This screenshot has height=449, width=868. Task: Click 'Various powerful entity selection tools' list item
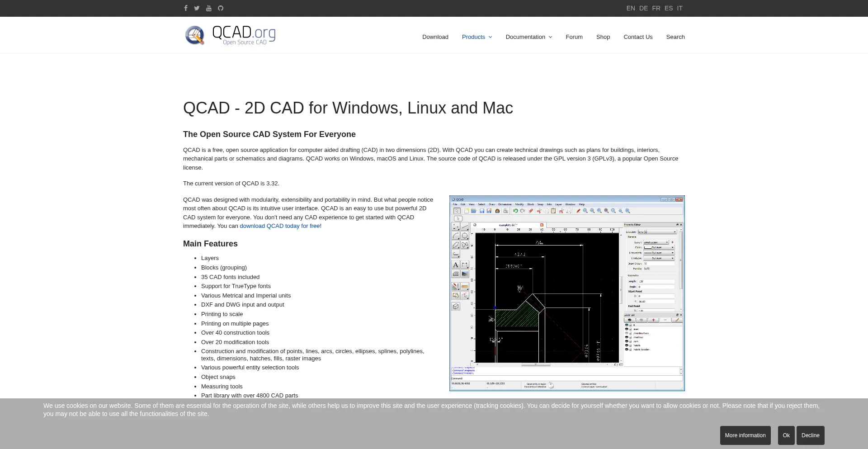tap(250, 368)
